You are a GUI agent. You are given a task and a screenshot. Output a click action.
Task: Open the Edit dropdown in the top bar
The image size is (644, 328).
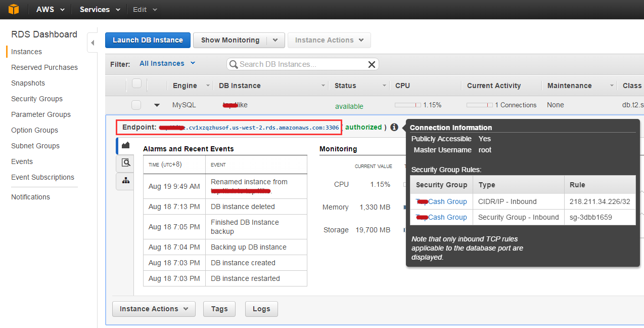pyautogui.click(x=145, y=10)
